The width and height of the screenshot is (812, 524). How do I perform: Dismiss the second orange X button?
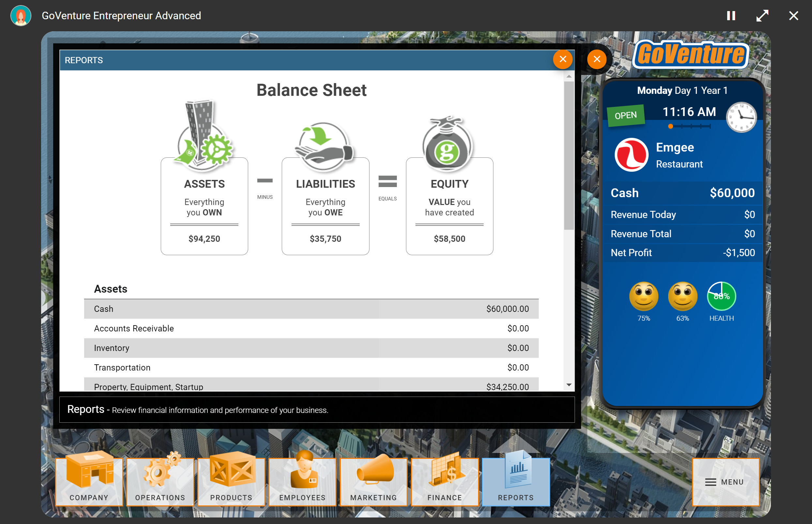click(x=597, y=59)
